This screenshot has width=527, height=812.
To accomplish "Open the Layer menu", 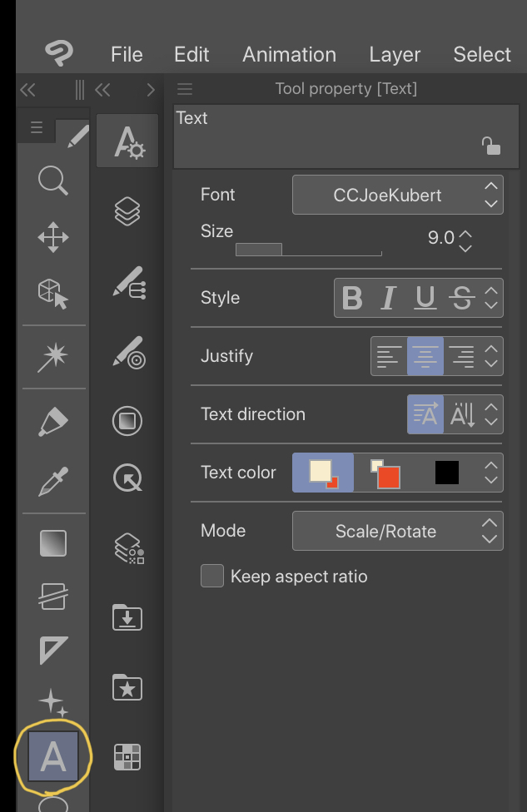I will coord(395,55).
